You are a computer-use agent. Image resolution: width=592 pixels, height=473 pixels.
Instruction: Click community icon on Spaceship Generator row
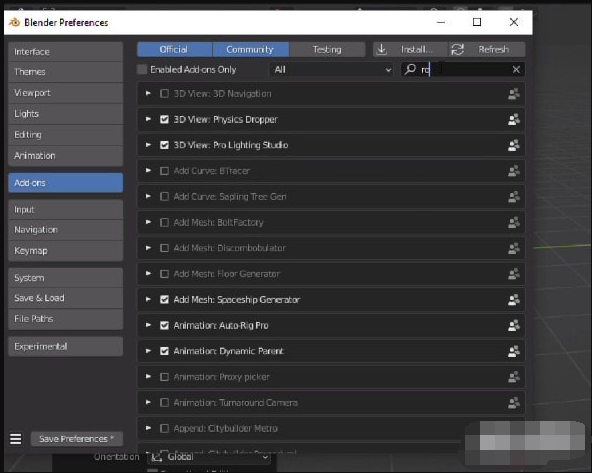tap(513, 300)
